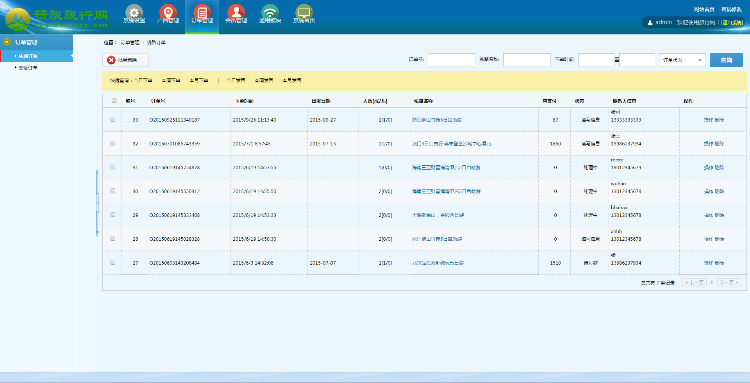Open the red location pin module
The image size is (750, 383).
click(168, 11)
